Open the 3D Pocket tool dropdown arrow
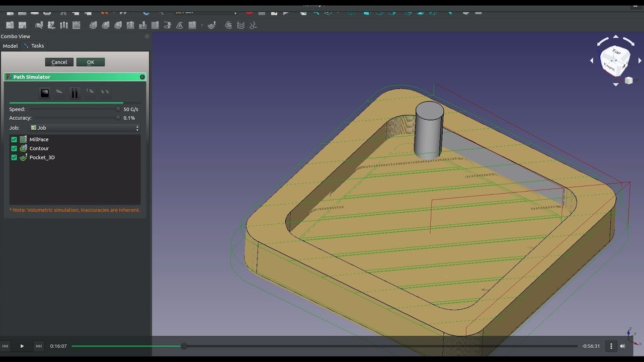This screenshot has width=644, height=362. (x=202, y=25)
